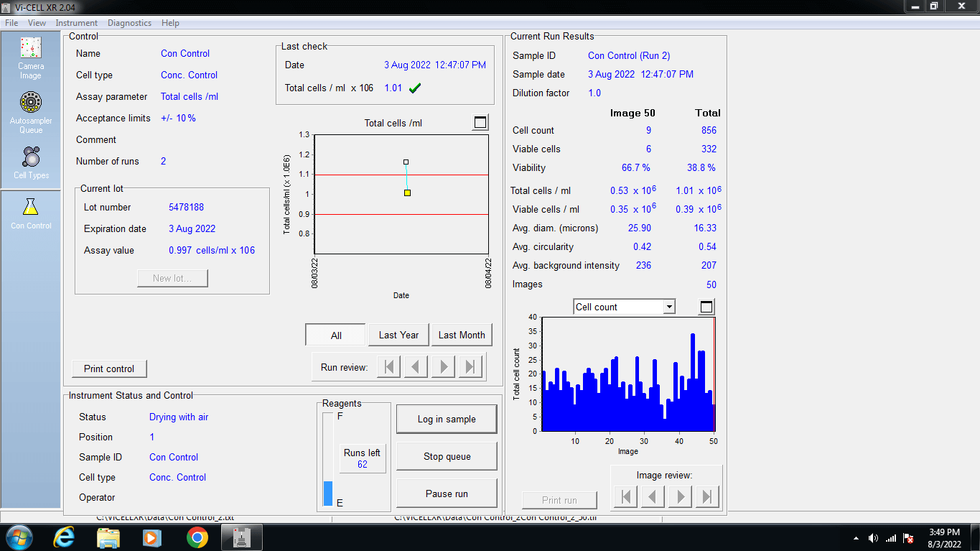Image resolution: width=980 pixels, height=551 pixels.
Task: Open the Cell count graph selector dropdown
Action: (669, 305)
